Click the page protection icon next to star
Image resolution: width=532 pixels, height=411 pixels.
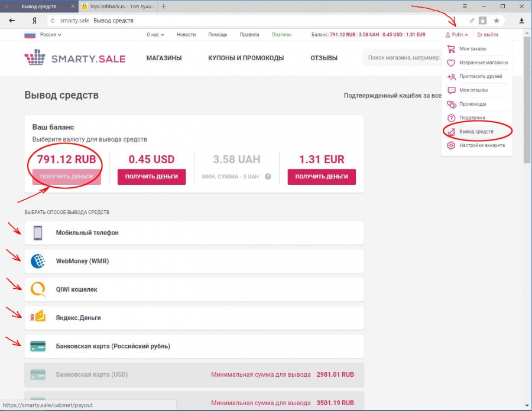coord(482,21)
